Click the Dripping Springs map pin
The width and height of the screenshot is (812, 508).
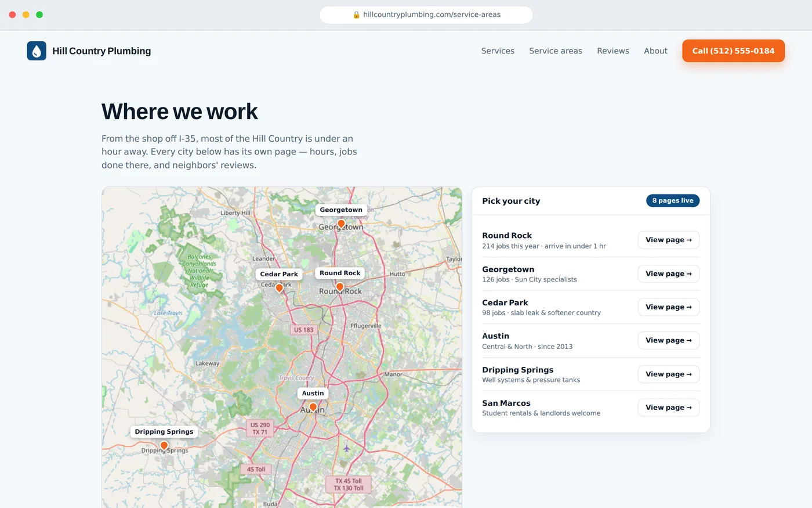(x=164, y=446)
